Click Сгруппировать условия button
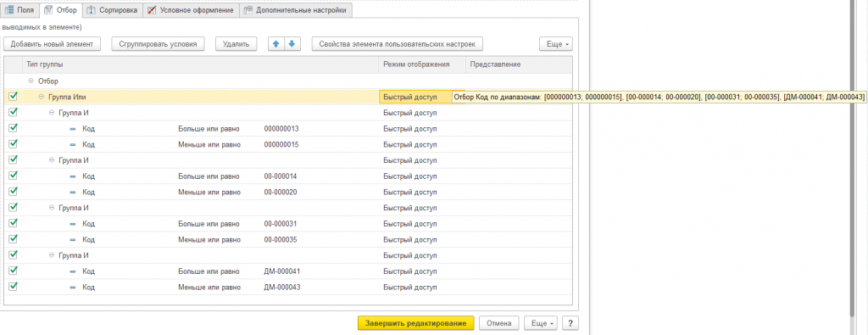 tap(159, 44)
